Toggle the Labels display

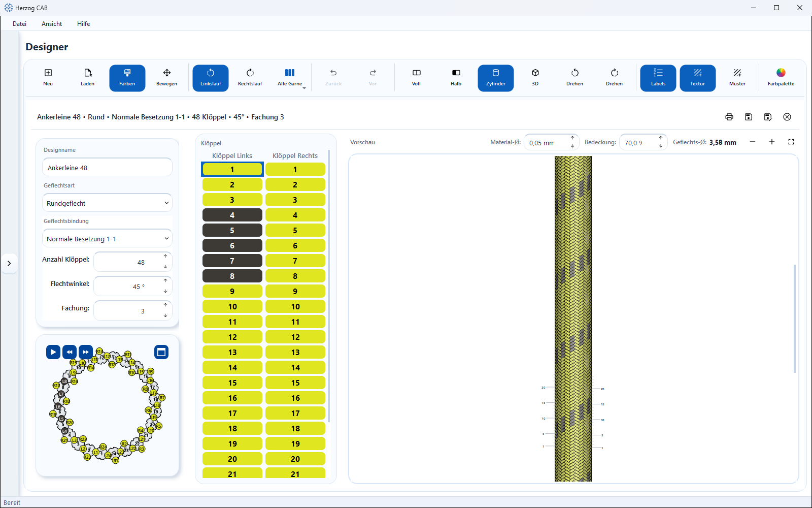tap(658, 78)
